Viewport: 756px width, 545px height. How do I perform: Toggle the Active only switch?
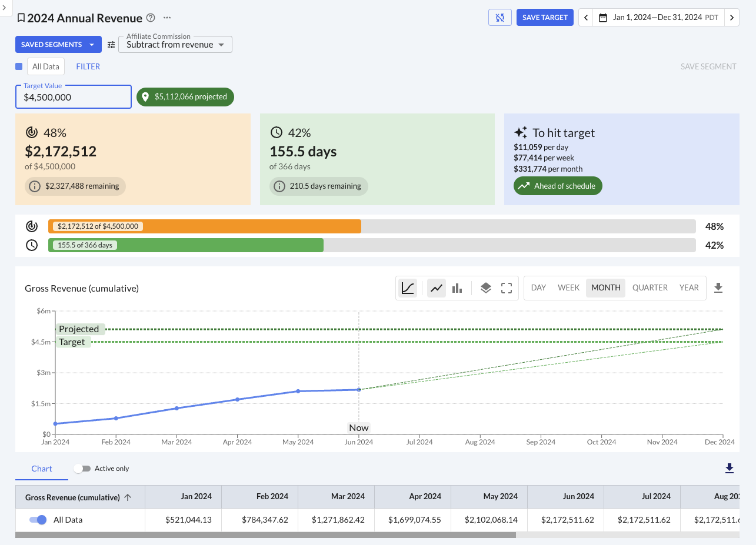(82, 469)
